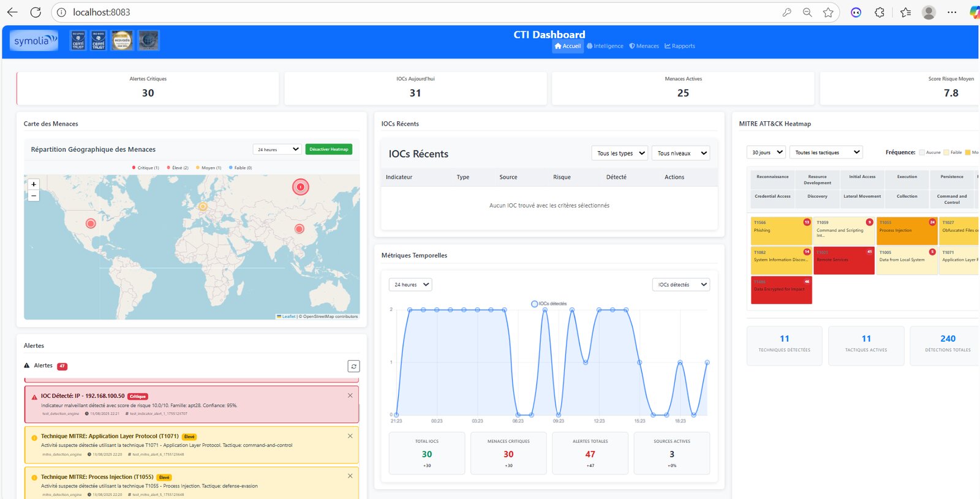The height and width of the screenshot is (499, 980).
Task: Expand the IOCs détectés metric selector dropdown
Action: point(681,285)
